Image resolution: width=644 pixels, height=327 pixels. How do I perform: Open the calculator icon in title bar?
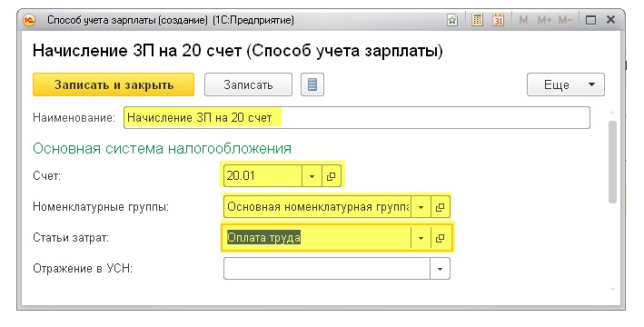(477, 20)
